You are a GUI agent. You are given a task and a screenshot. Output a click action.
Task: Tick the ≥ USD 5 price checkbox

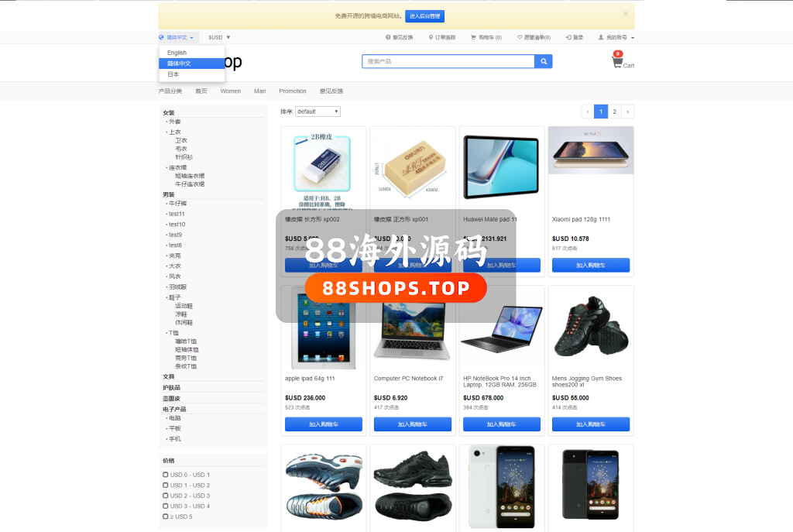(166, 517)
